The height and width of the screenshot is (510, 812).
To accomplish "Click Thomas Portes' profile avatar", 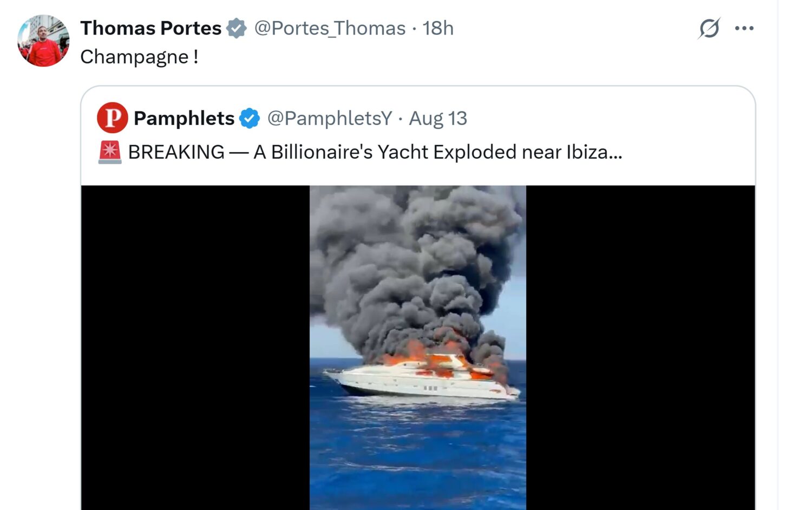I will pos(43,41).
